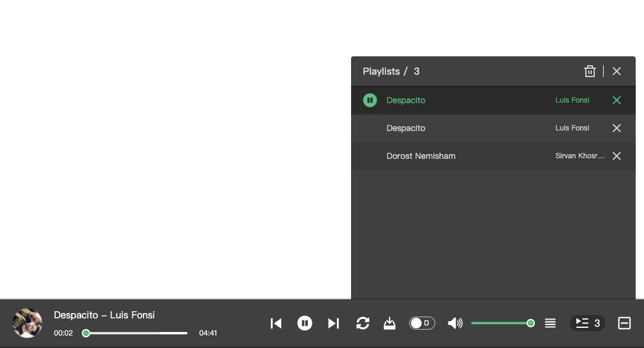This screenshot has height=348, width=644.
Task: Clear the playlist with the trash icon
Action: (x=590, y=71)
